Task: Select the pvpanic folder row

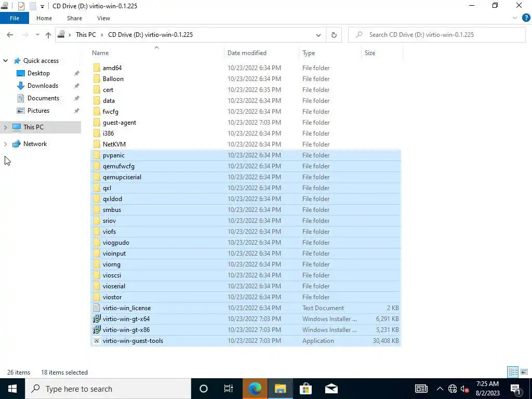Action: [x=246, y=155]
